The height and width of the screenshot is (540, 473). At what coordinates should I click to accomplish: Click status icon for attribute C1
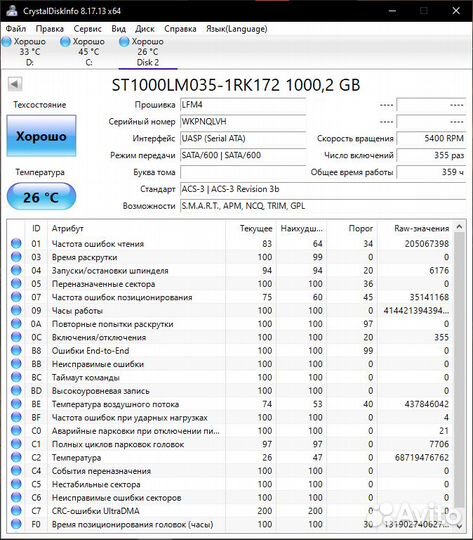[16, 444]
